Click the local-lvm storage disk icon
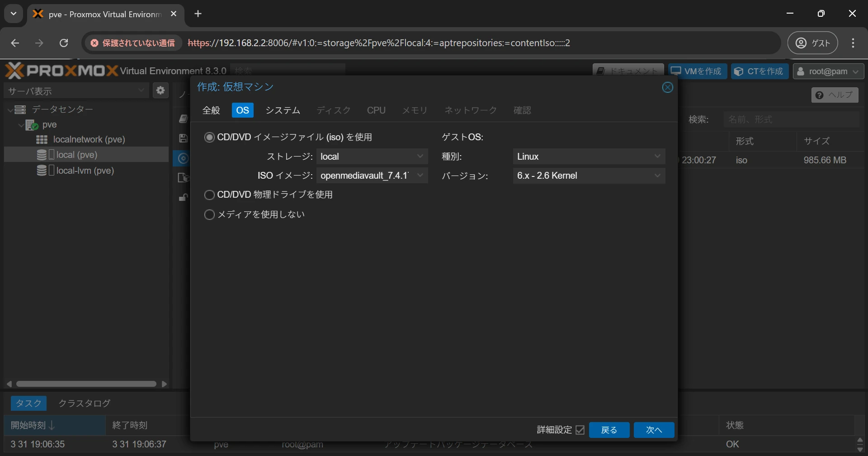This screenshot has width=868, height=456. click(x=42, y=171)
